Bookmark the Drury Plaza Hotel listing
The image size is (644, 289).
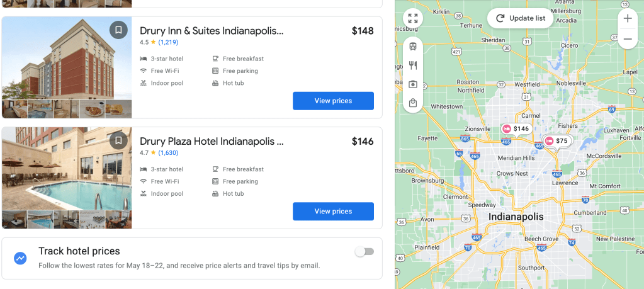[118, 140]
